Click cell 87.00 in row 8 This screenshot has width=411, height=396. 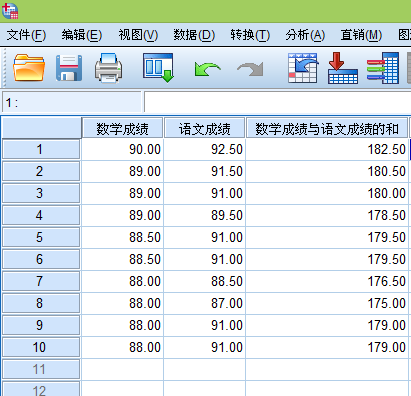pyautogui.click(x=204, y=303)
